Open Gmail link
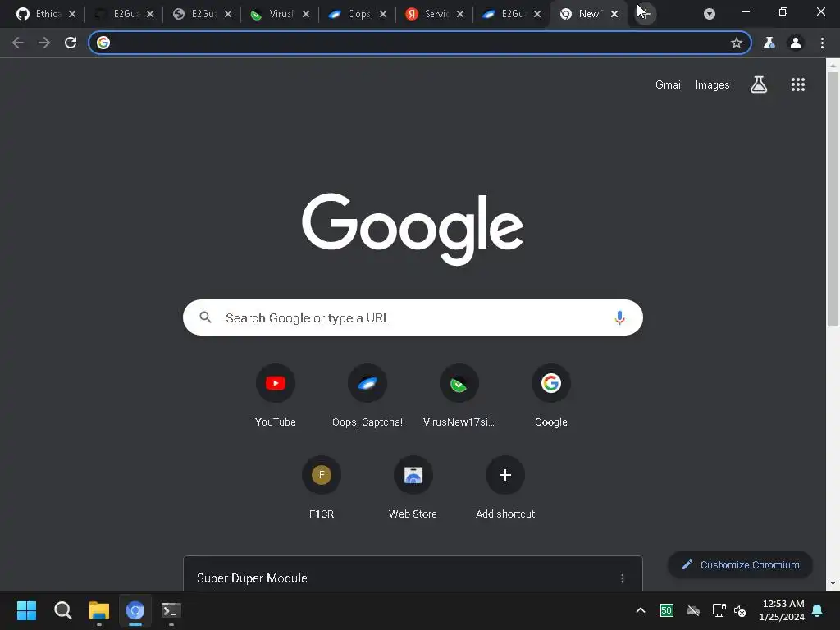 (669, 84)
